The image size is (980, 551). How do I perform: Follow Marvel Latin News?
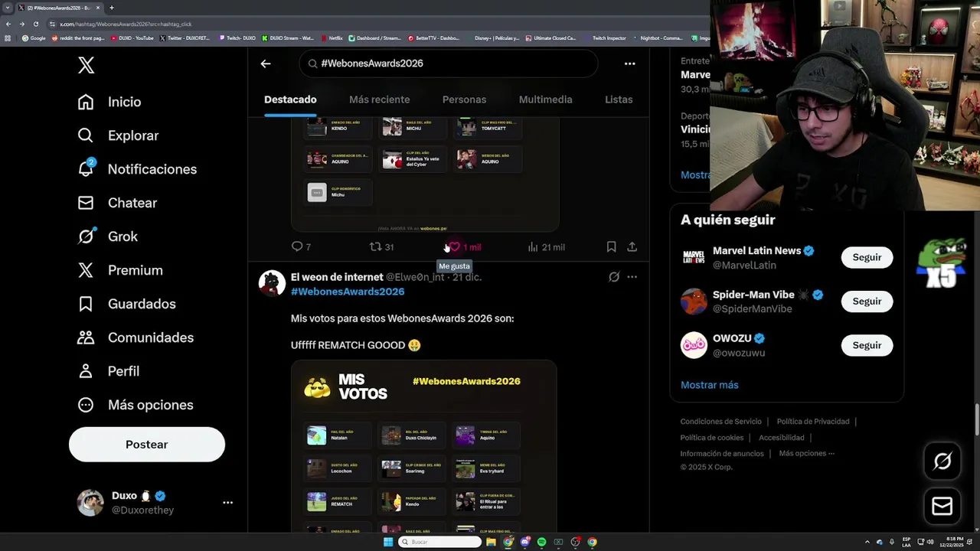pyautogui.click(x=867, y=257)
